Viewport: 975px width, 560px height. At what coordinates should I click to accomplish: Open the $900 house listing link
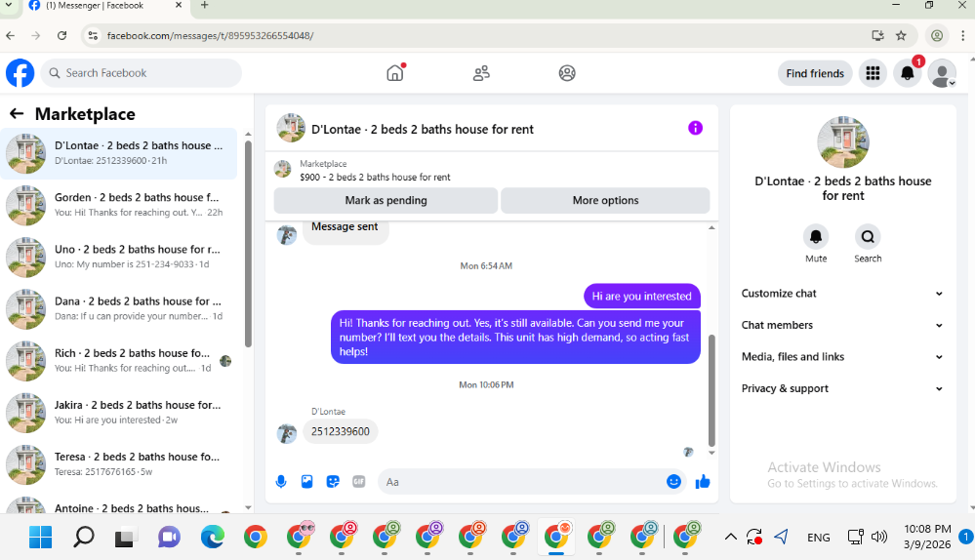click(x=375, y=178)
